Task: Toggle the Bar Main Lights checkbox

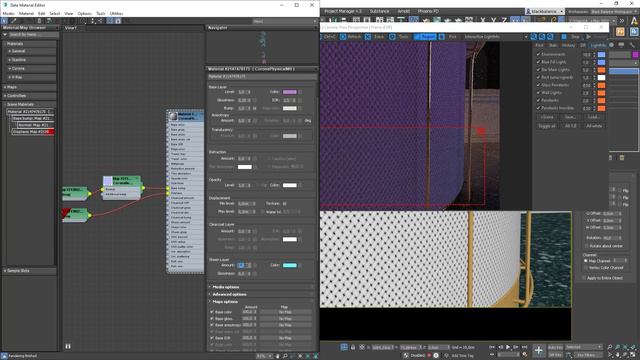Action: point(538,70)
